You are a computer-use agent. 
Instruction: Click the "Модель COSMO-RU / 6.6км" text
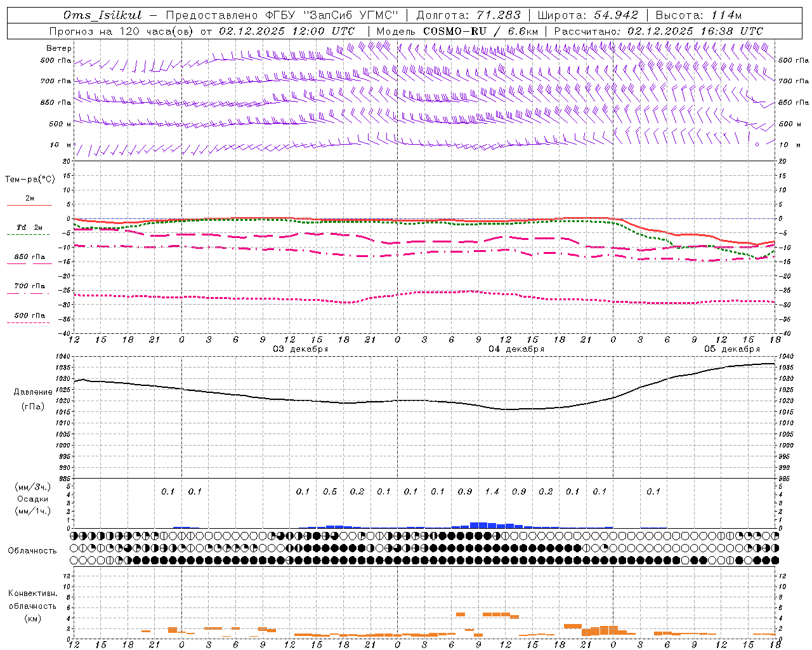point(457,31)
